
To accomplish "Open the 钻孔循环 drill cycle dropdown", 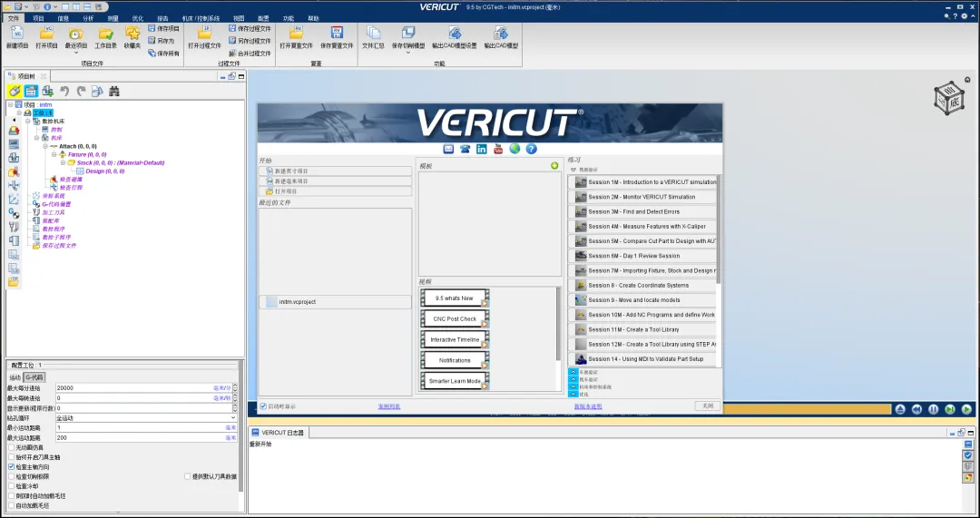I will [146, 417].
